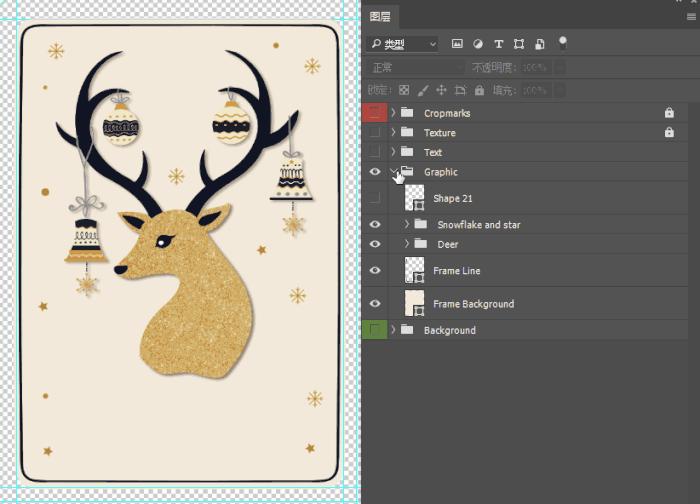Hide the Frame Line layer

click(x=375, y=270)
